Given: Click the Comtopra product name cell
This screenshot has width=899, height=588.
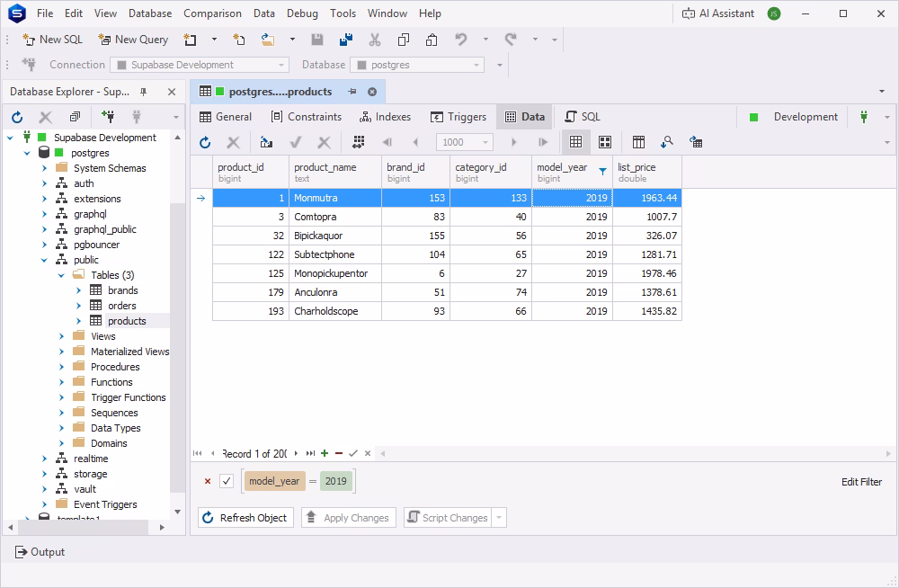Looking at the screenshot, I should tap(334, 217).
